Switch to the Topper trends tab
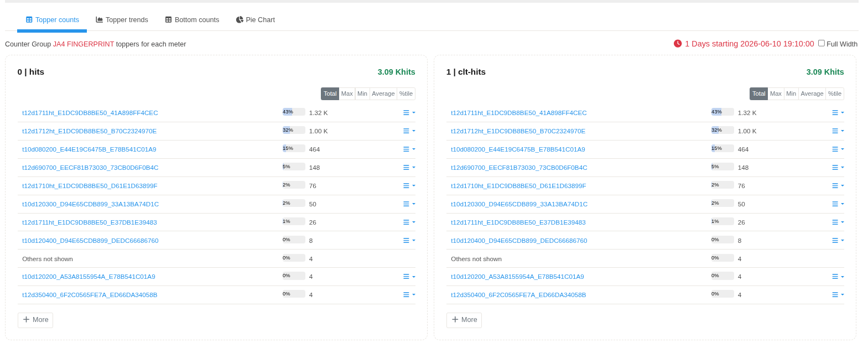868x348 pixels. click(122, 20)
